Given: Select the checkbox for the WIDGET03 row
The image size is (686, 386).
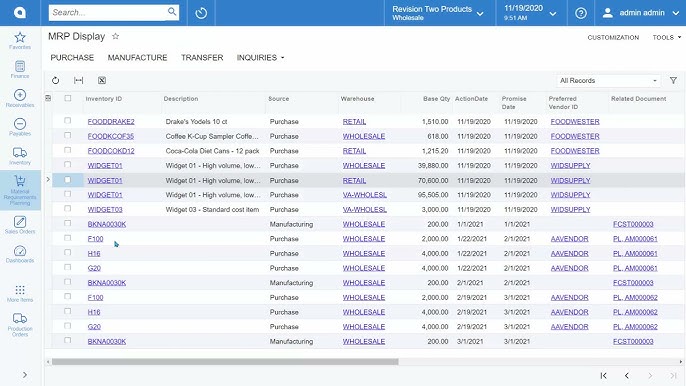Looking at the screenshot, I should pyautogui.click(x=67, y=209).
